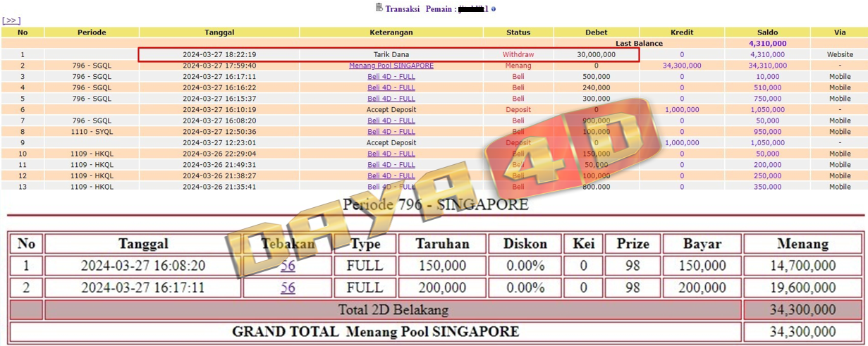Open Beli 4D - FULL link at 12:50:36
The height and width of the screenshot is (346, 868).
point(391,132)
